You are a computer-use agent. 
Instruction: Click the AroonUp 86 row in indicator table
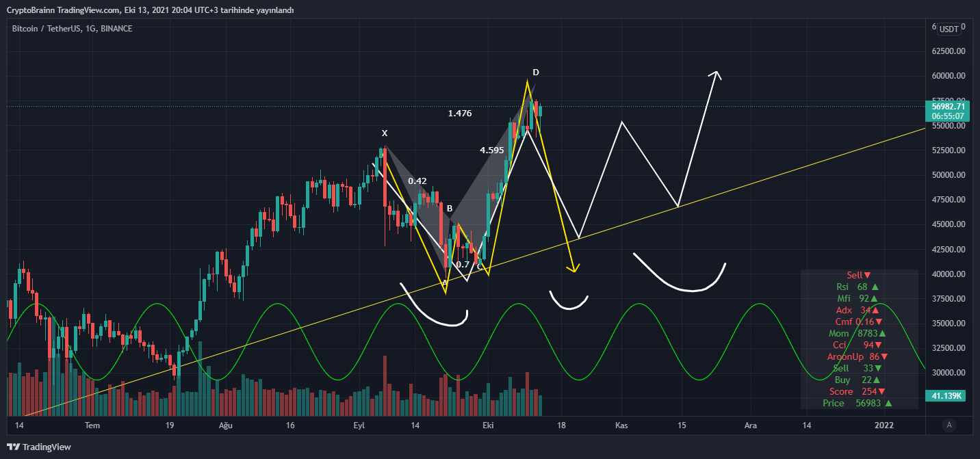(x=857, y=356)
